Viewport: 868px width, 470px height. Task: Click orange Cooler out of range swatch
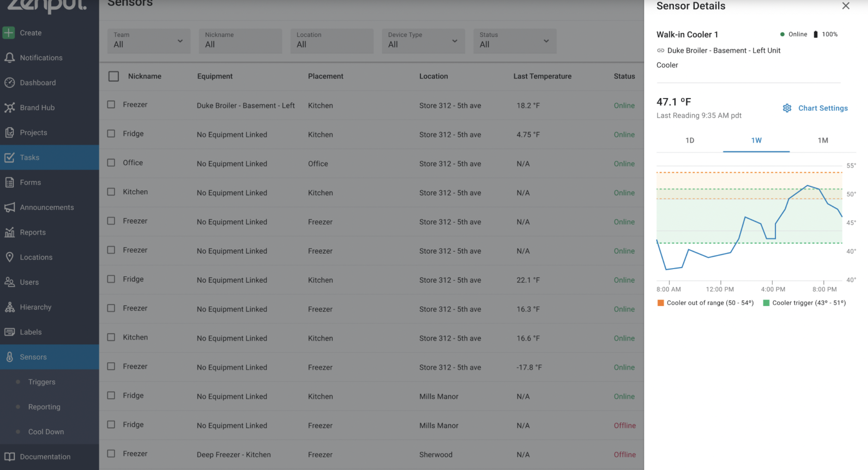click(661, 303)
